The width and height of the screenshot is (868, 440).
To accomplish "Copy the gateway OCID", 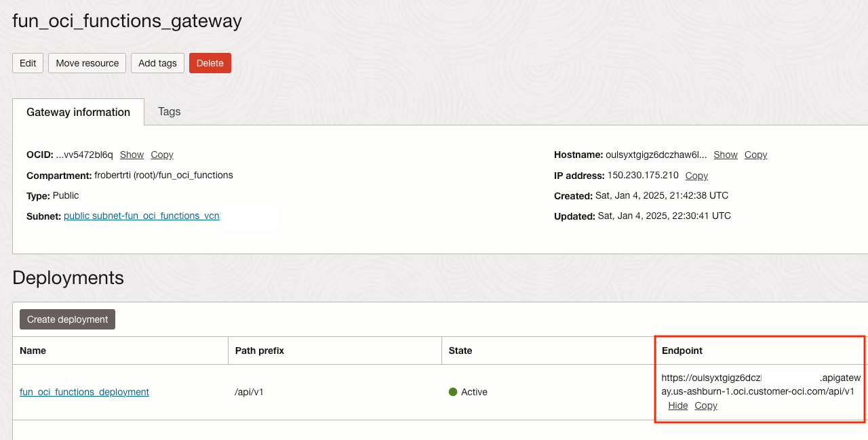I will [x=162, y=155].
